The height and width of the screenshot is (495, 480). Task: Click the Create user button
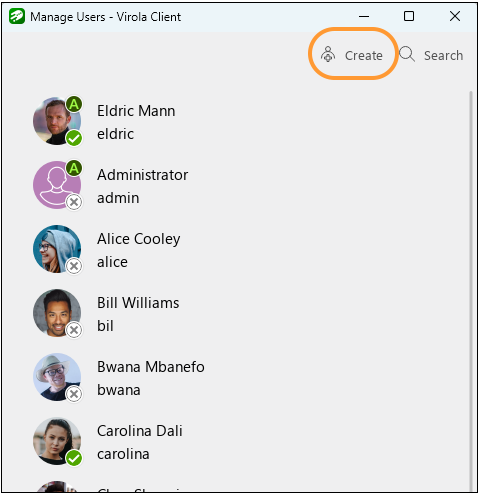(x=352, y=55)
